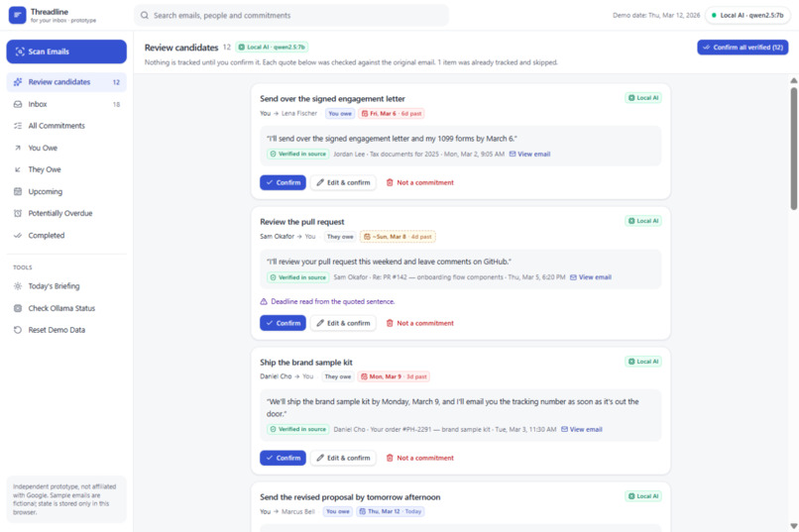Click the You Owe arrow icon
The width and height of the screenshot is (799, 532).
18,148
